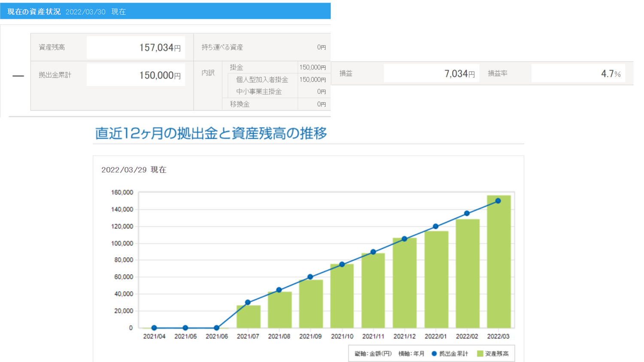Click the 2021/07 asset balance bar
Viewport: 644px width, 362px height.
[248, 317]
